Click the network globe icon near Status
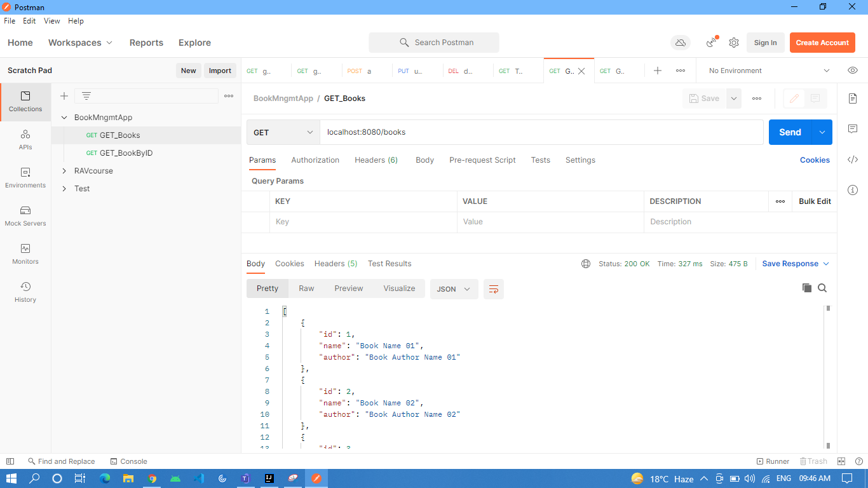This screenshot has width=868, height=488. (586, 264)
